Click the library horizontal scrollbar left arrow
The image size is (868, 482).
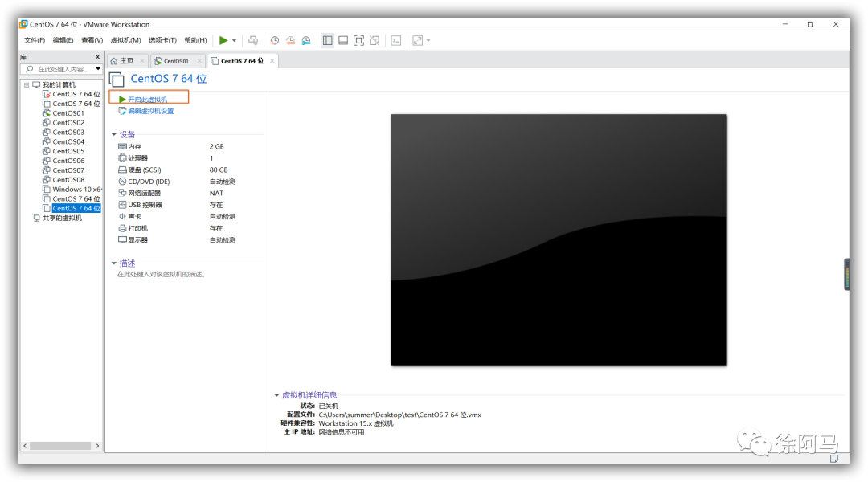(25, 446)
